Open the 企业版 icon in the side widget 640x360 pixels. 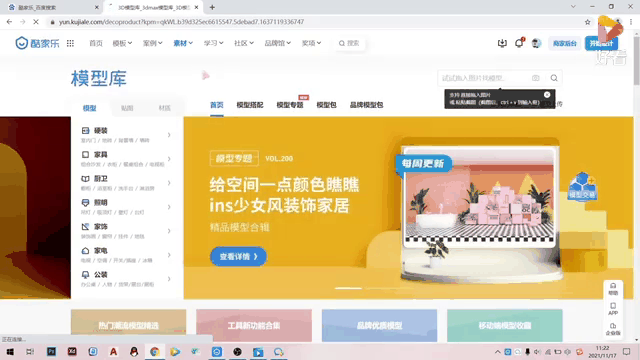coord(613,329)
